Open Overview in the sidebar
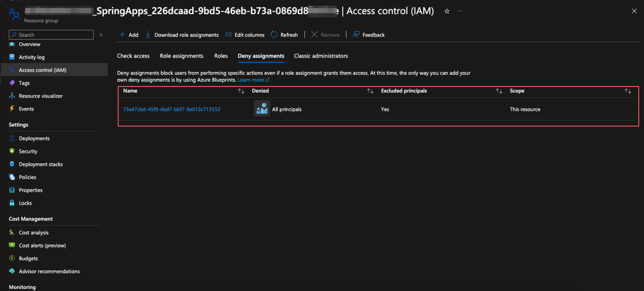 coord(29,44)
